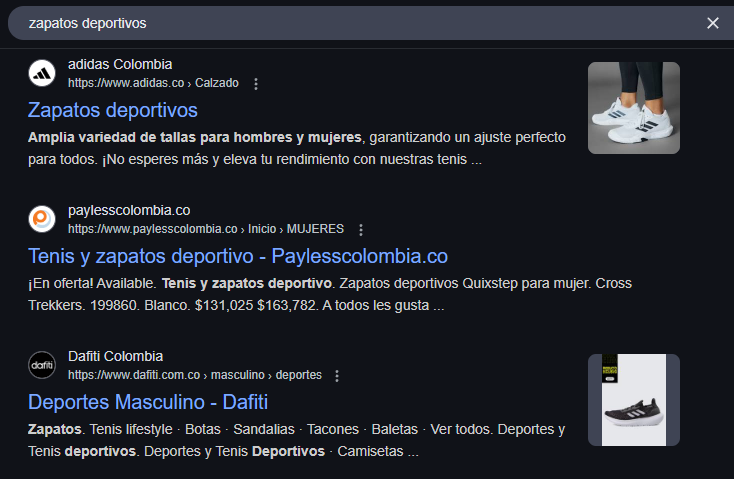Click the Payless orange favicon icon

click(42, 219)
